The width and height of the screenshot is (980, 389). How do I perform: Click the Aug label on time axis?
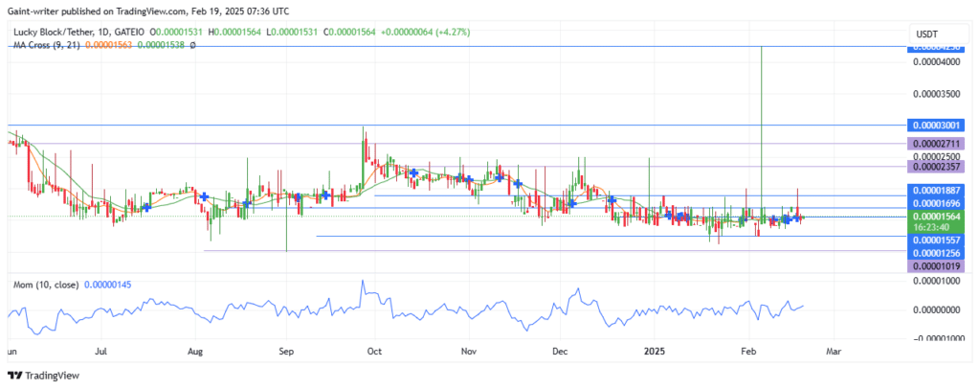click(195, 352)
